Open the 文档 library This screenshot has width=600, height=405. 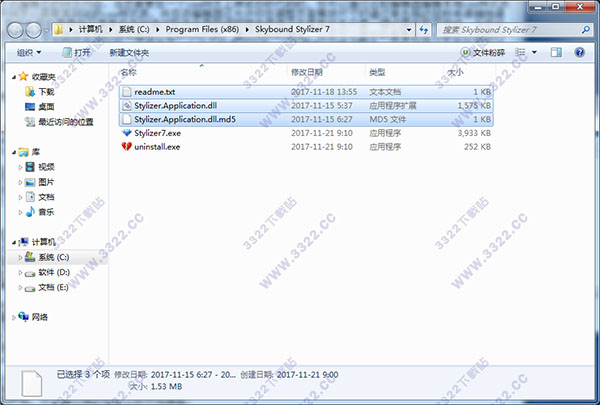tap(46, 197)
